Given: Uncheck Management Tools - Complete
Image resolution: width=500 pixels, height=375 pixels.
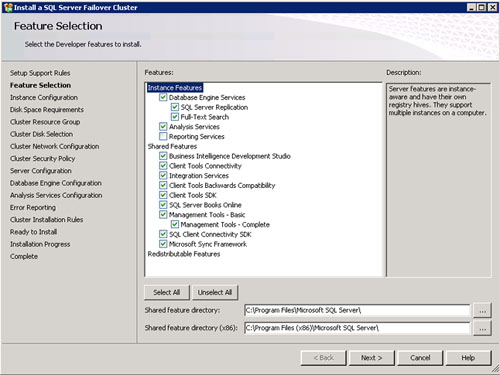Looking at the screenshot, I should tap(175, 224).
